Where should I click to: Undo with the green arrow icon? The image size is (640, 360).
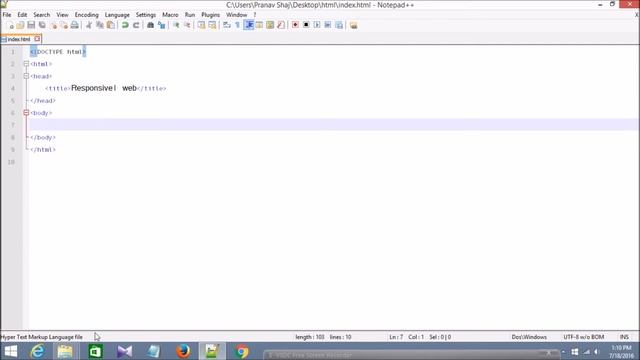pos(125,25)
